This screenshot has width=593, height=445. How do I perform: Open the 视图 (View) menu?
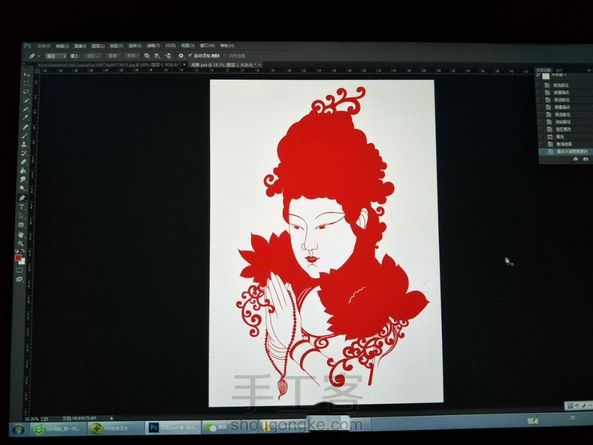pos(188,46)
